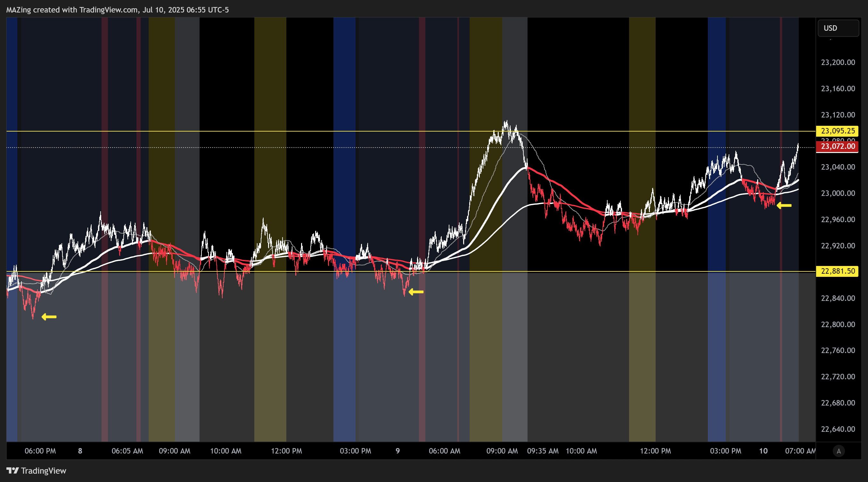Click the 22,840.00 price scale label
The height and width of the screenshot is (482, 868).
pyautogui.click(x=838, y=298)
